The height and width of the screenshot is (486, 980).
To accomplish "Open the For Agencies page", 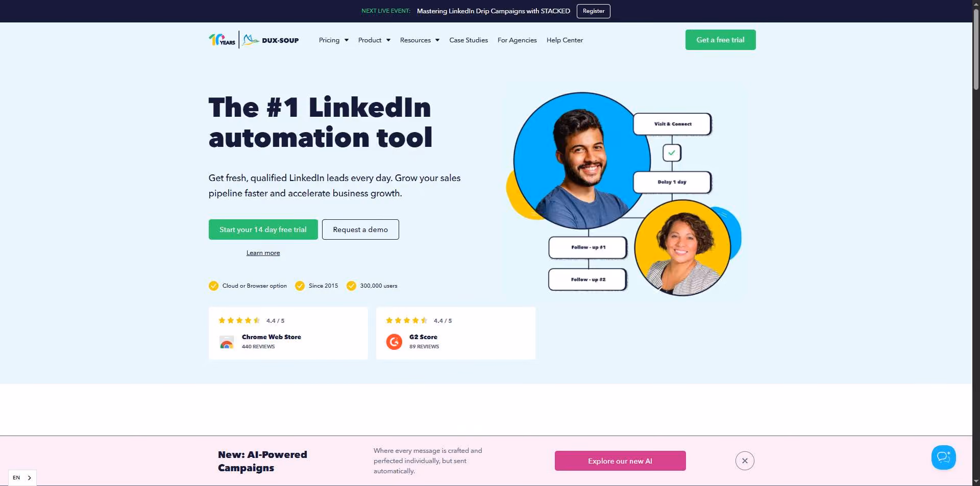I will (x=517, y=40).
